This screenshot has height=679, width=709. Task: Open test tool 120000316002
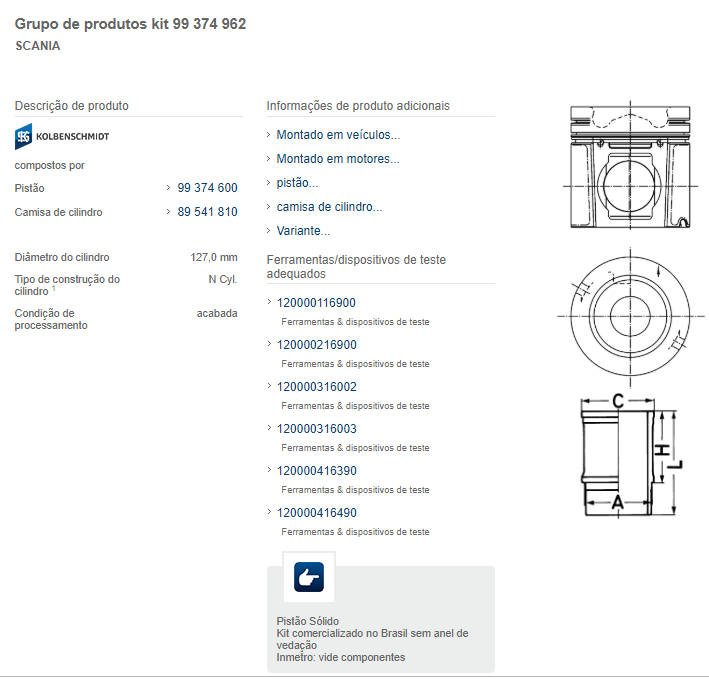tap(316, 387)
